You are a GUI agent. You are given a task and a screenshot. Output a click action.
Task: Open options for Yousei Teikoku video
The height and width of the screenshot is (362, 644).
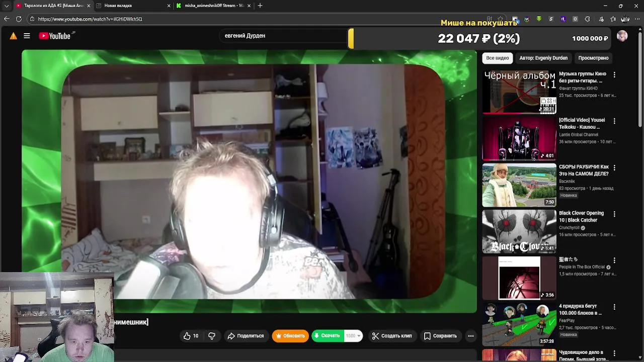(x=614, y=121)
